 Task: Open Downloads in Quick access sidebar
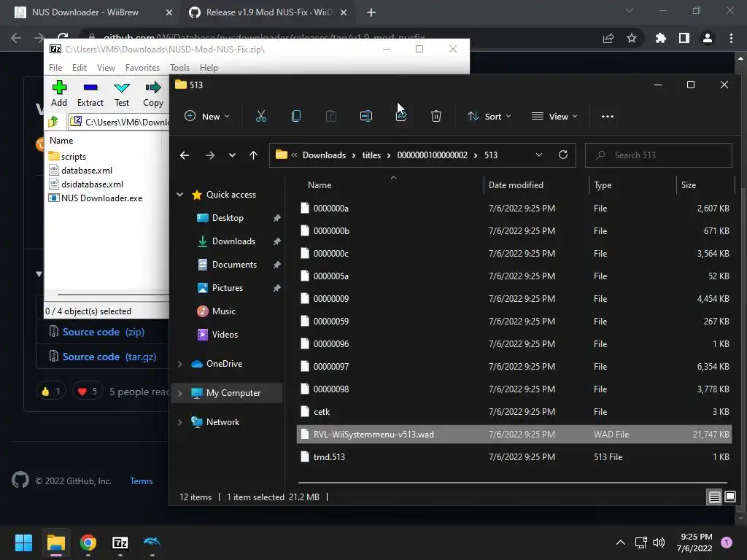[233, 241]
